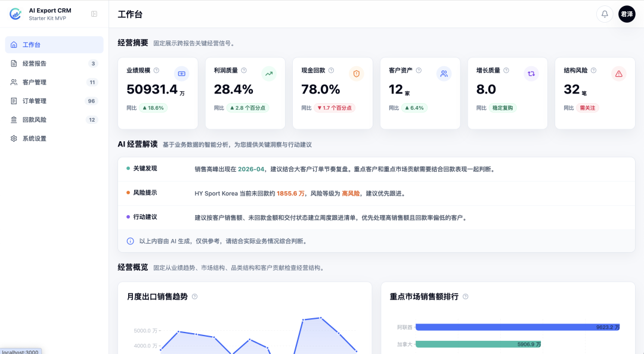The image size is (644, 354).
Task: Click the AI Export CRM logo icon
Action: pyautogui.click(x=16, y=14)
